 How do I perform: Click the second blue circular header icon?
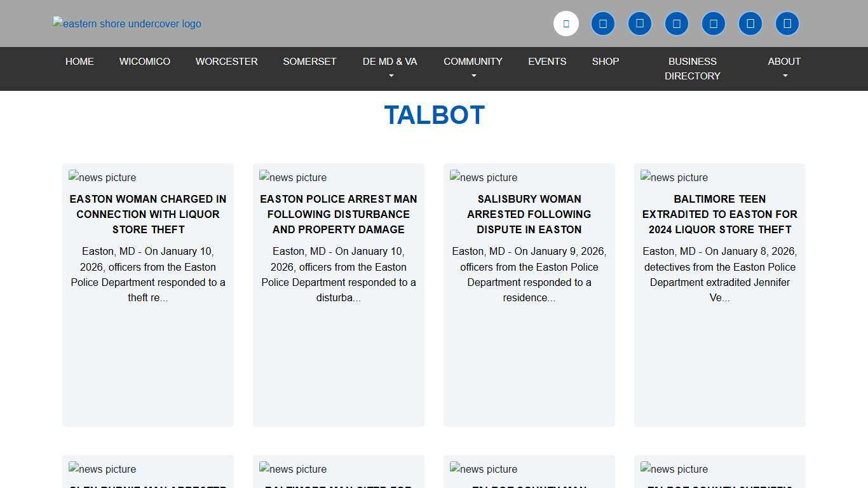639,24
